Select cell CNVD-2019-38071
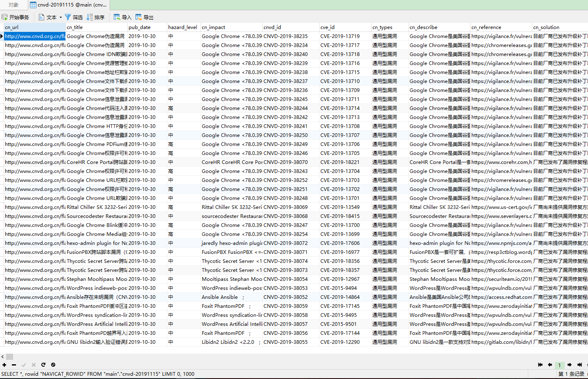 tap(291, 252)
